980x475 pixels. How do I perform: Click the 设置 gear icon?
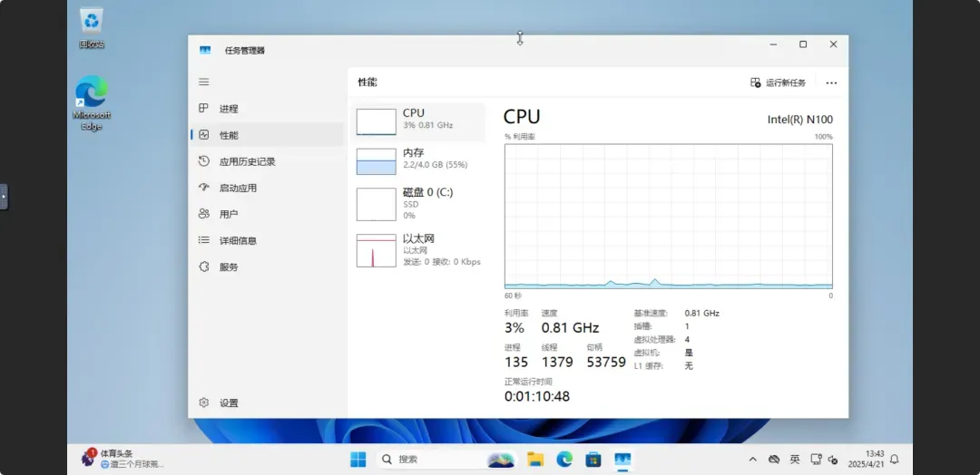(204, 402)
